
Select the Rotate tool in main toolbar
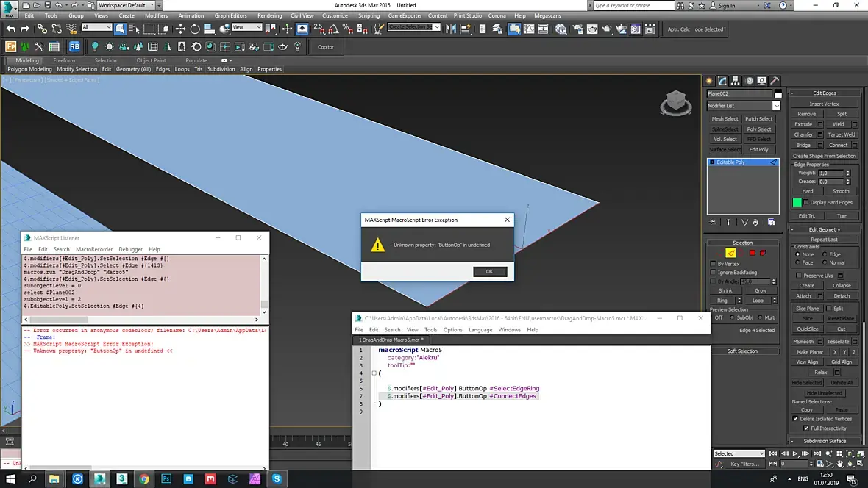[195, 29]
